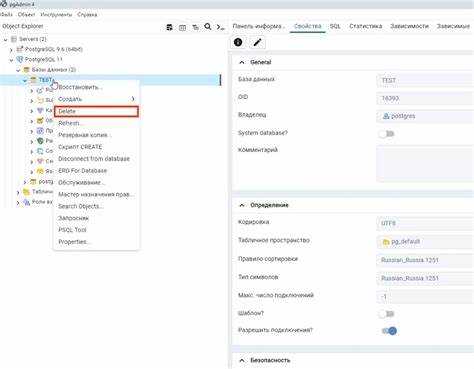The height and width of the screenshot is (369, 474).
Task: Choose Скрипт CREATE menu entry
Action: (x=96, y=147)
